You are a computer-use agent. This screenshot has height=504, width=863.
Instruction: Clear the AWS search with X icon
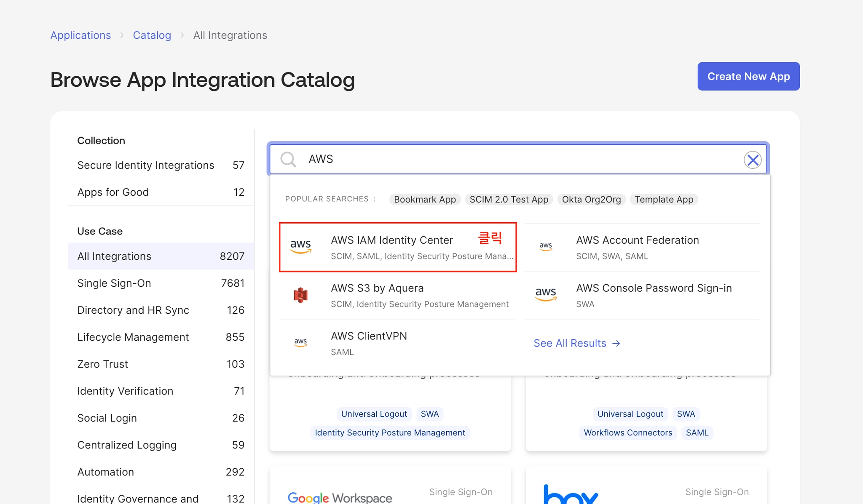[753, 160]
